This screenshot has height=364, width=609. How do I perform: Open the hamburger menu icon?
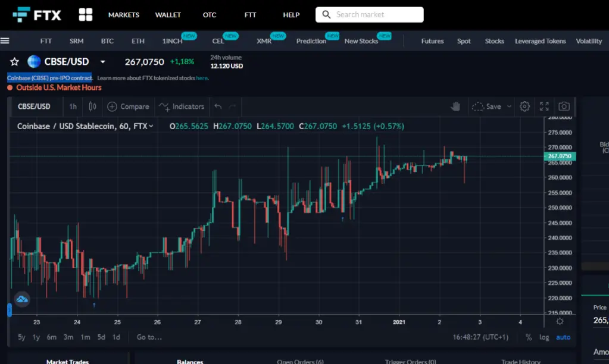pyautogui.click(x=5, y=41)
